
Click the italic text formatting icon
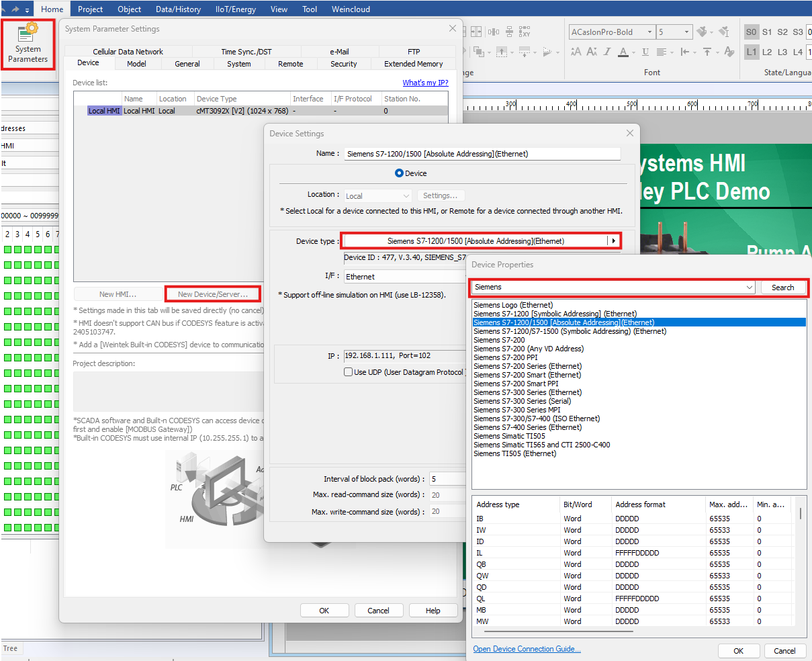point(608,52)
